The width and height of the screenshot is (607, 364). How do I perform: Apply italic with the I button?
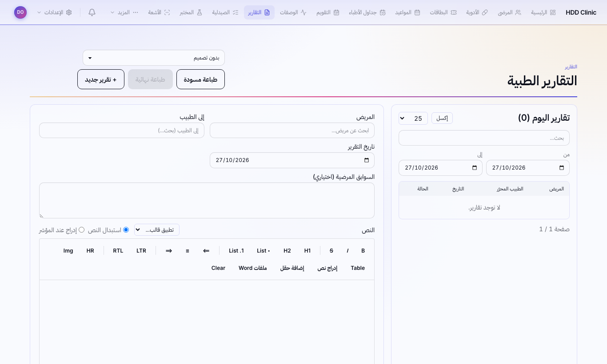347,251
